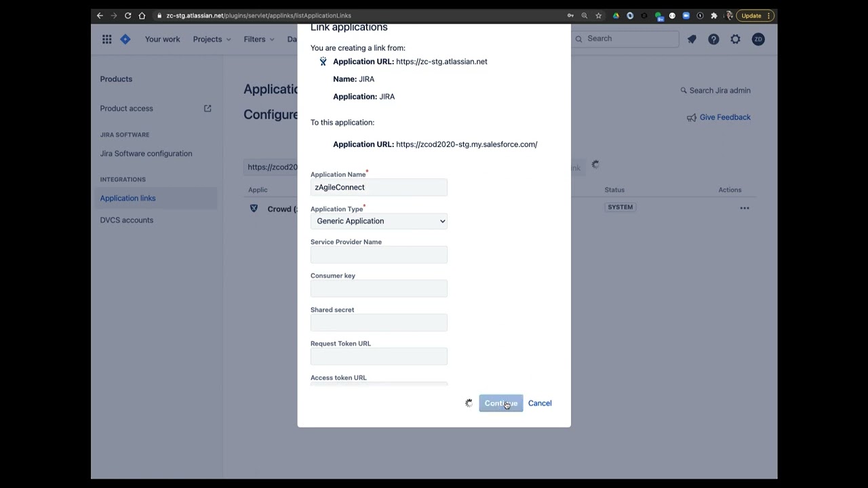
Task: Open the Jira help question mark icon
Action: [713, 39]
